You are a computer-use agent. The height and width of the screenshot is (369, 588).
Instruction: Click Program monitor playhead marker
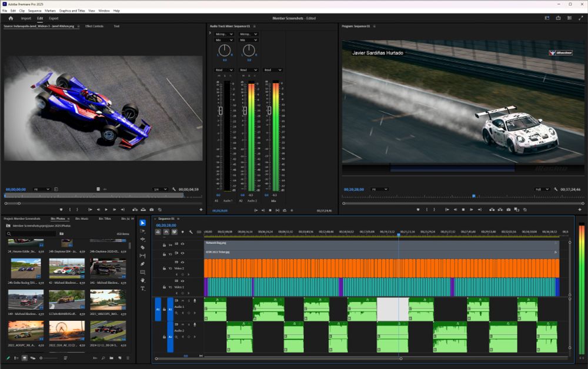[x=474, y=196]
